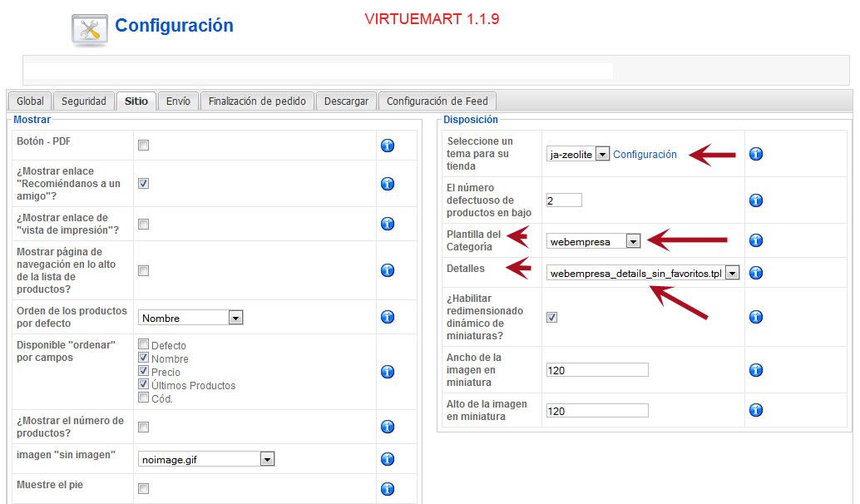Screen dimensions: 860x504
Task: Open info icon for Plantilla del Categoría
Action: [x=756, y=240]
